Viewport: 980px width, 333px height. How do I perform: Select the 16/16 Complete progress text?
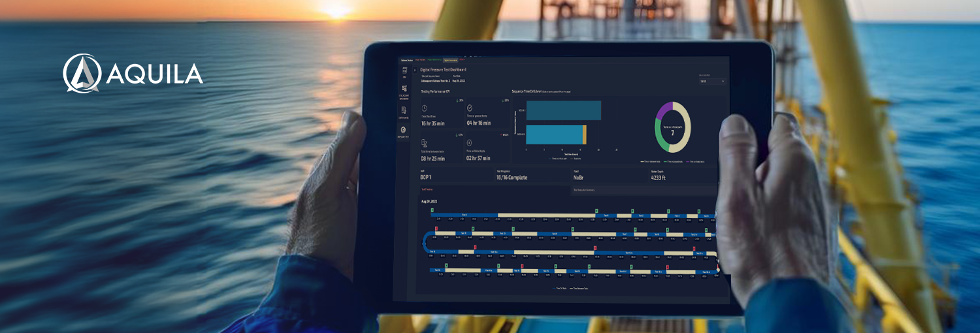[512, 178]
